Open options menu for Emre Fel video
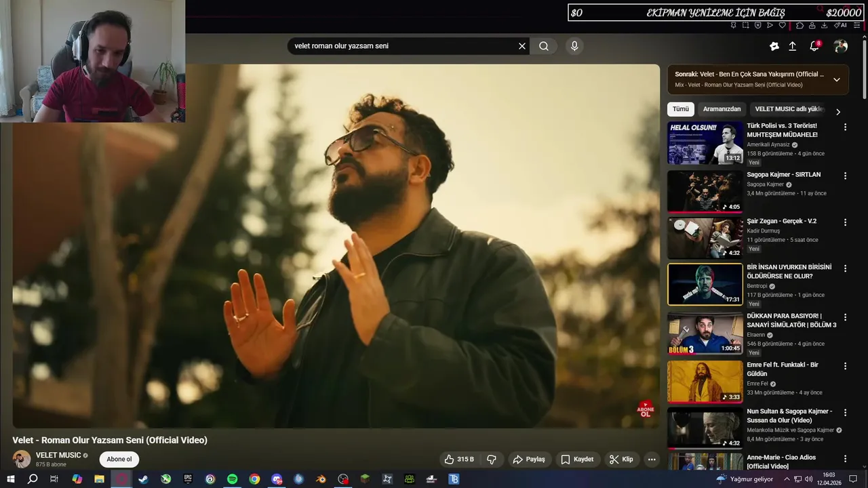 coord(845,366)
